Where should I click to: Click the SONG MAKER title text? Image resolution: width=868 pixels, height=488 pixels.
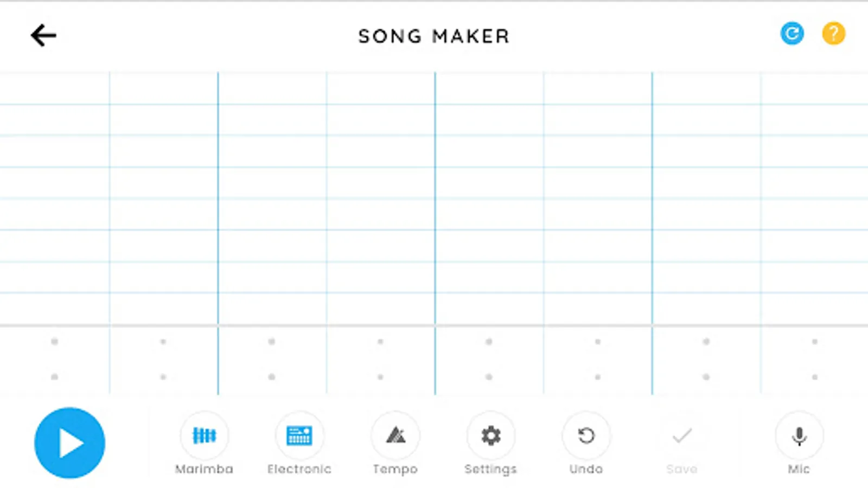pyautogui.click(x=434, y=36)
